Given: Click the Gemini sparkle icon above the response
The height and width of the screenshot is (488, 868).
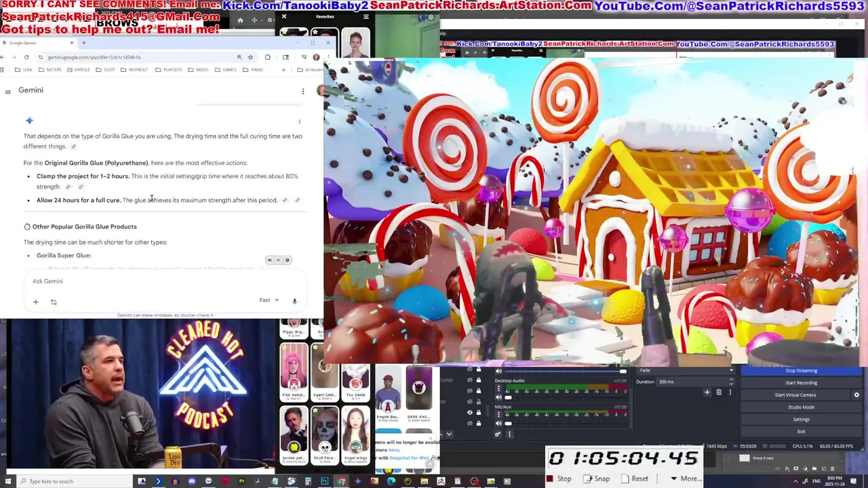Looking at the screenshot, I should coord(29,121).
